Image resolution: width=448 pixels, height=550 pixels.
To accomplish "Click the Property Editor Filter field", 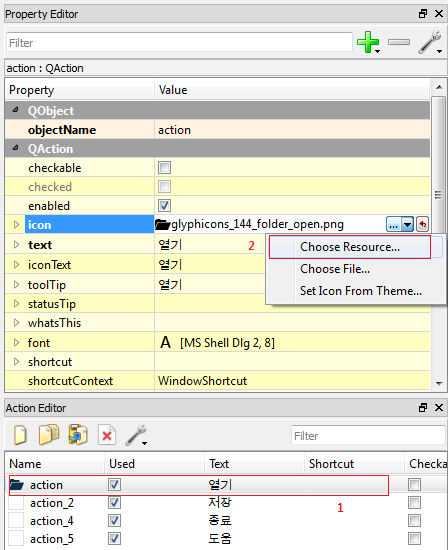I will click(179, 43).
